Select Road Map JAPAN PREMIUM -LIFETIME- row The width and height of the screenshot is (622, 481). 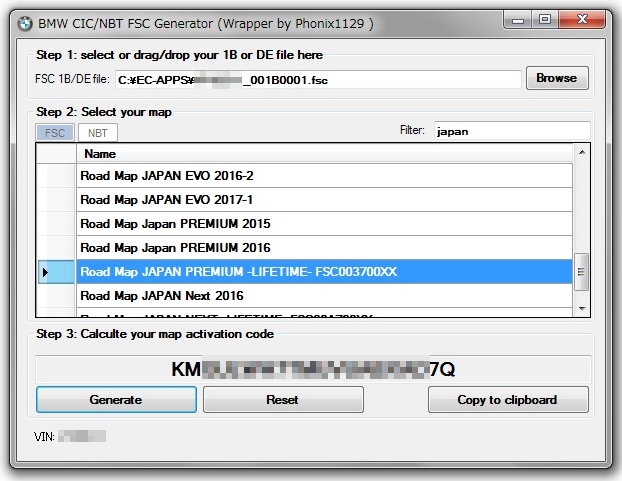pyautogui.click(x=324, y=272)
